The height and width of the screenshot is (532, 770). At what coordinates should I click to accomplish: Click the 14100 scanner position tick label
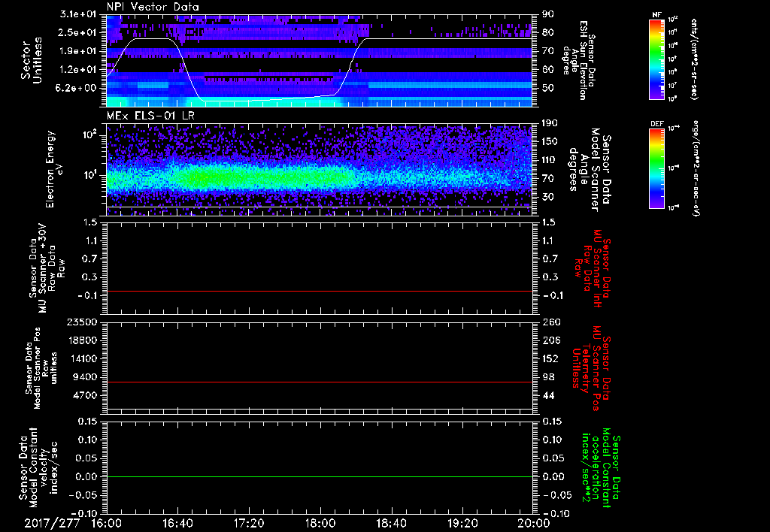coord(83,358)
